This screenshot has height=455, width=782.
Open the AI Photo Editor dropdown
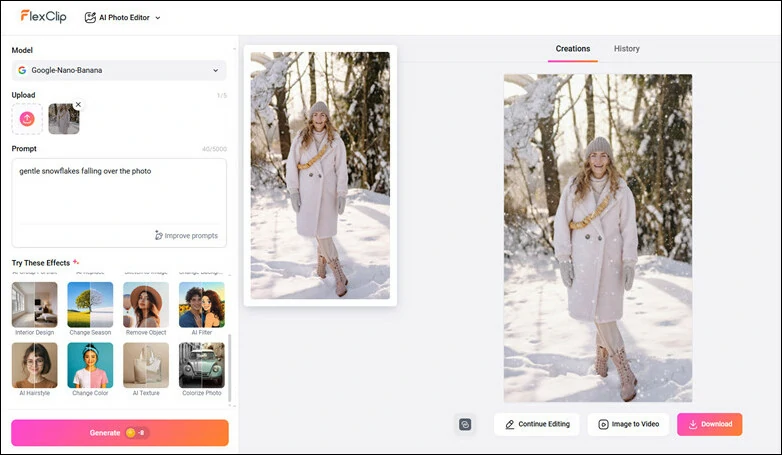pos(122,17)
